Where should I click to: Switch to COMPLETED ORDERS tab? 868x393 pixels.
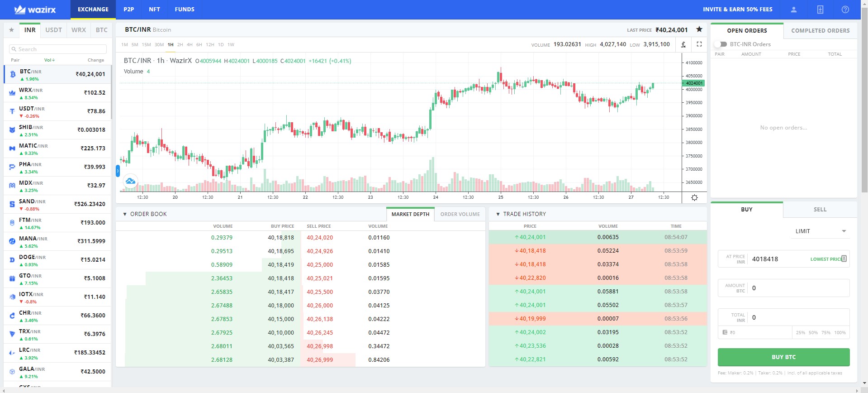pyautogui.click(x=821, y=31)
